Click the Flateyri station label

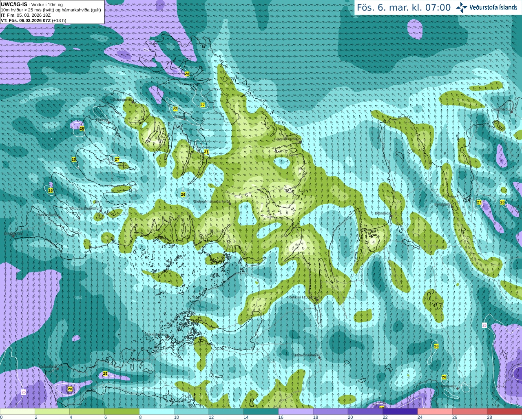(x=102, y=120)
